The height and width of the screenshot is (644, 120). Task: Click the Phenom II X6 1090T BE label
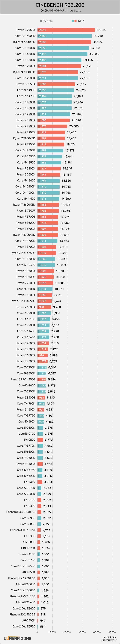21,512
